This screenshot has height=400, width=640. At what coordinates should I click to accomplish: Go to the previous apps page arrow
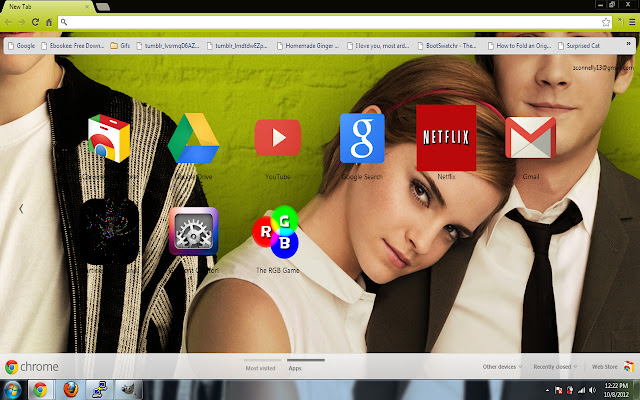click(21, 209)
